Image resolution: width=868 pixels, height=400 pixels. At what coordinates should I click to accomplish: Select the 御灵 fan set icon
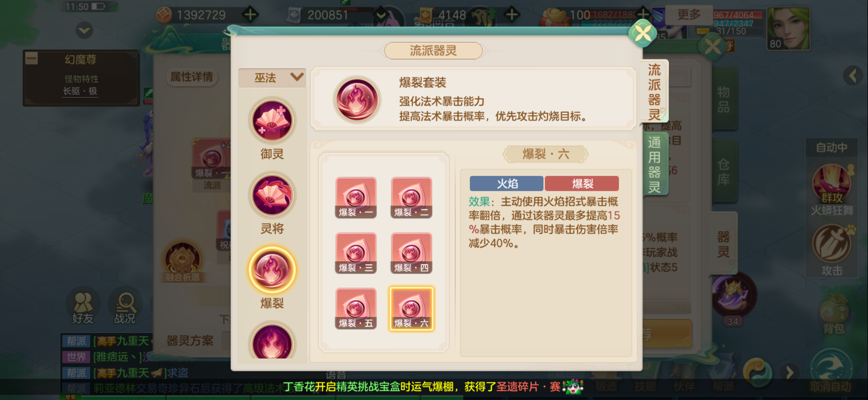point(272,121)
